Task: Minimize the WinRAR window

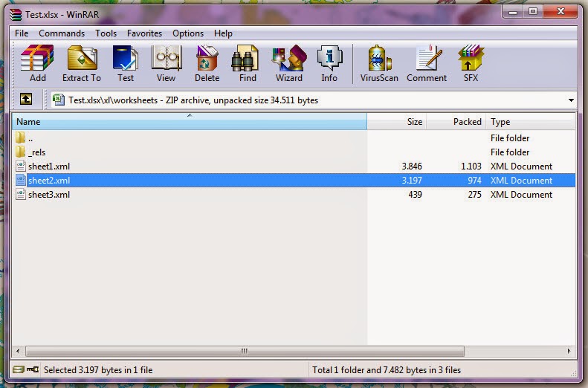Action: (513, 12)
